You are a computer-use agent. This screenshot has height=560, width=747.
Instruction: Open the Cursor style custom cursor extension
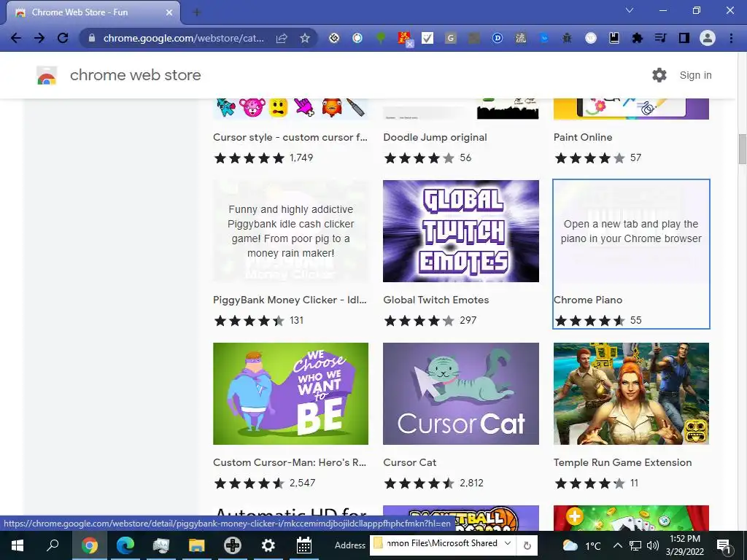coord(290,137)
